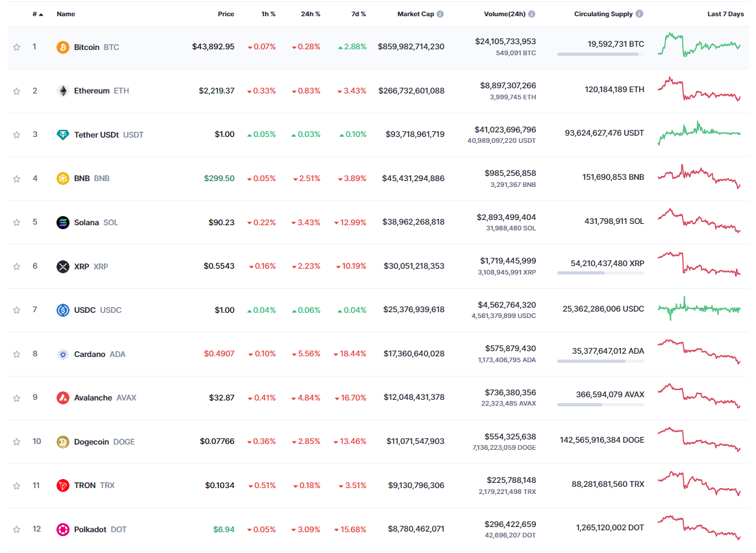Viewport: 756px width, 553px height.
Task: Toggle the TRON watchlist star
Action: 17,485
